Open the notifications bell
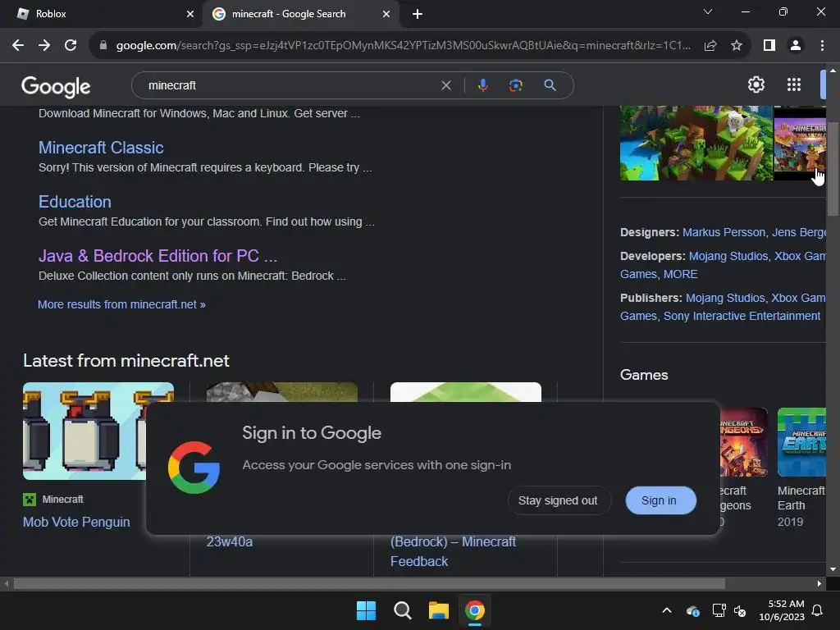This screenshot has height=630, width=840. [x=817, y=610]
